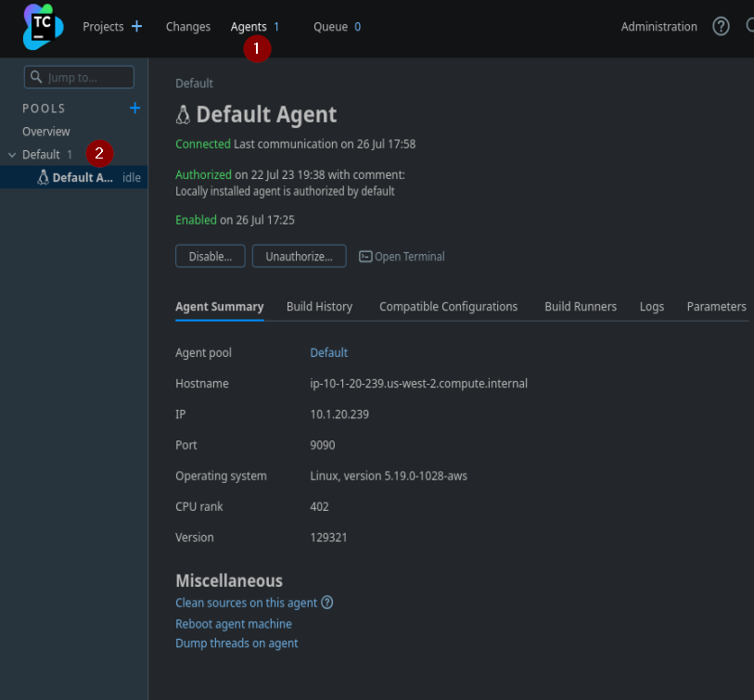754x700 pixels.
Task: Click the Port value 9090
Action: coord(323,445)
